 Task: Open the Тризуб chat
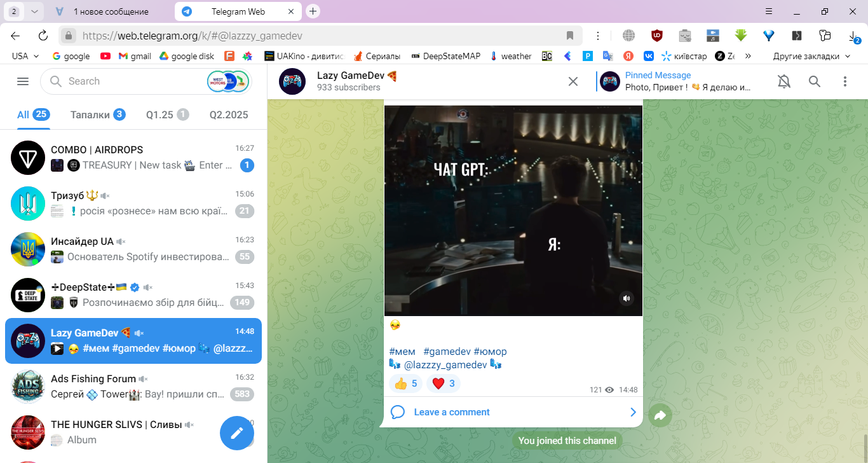pos(133,203)
